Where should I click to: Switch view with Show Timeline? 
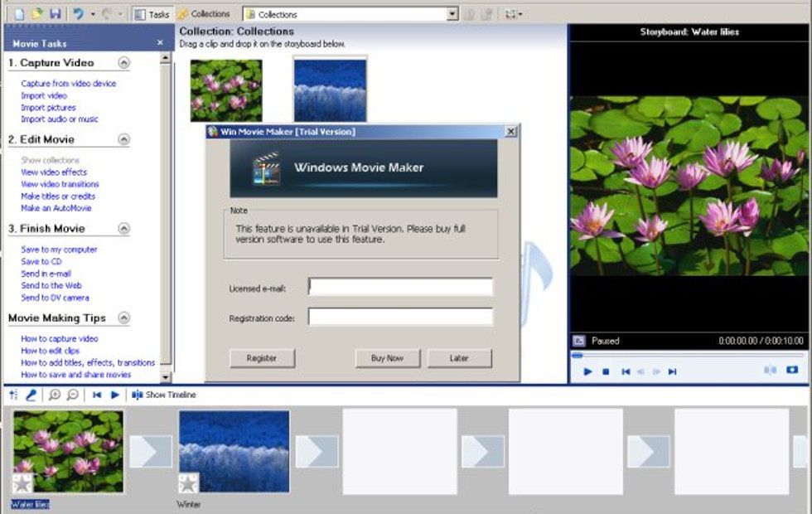(x=164, y=395)
